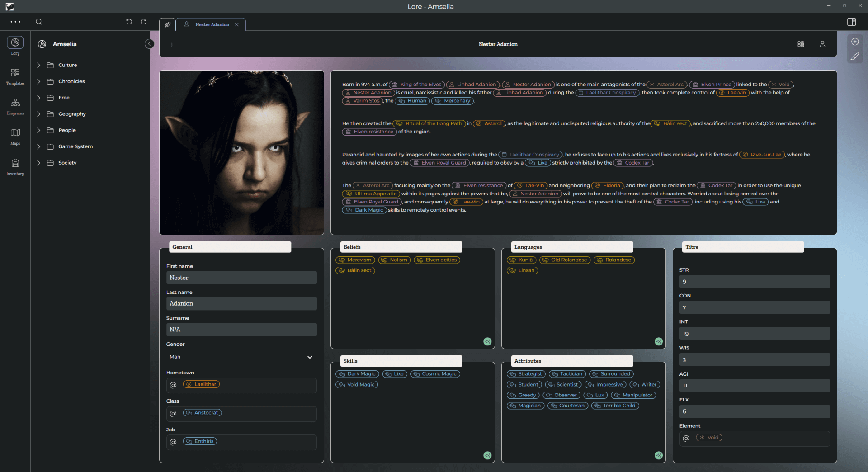Click the First name field containing Nester
This screenshot has width=868, height=472.
click(x=241, y=278)
